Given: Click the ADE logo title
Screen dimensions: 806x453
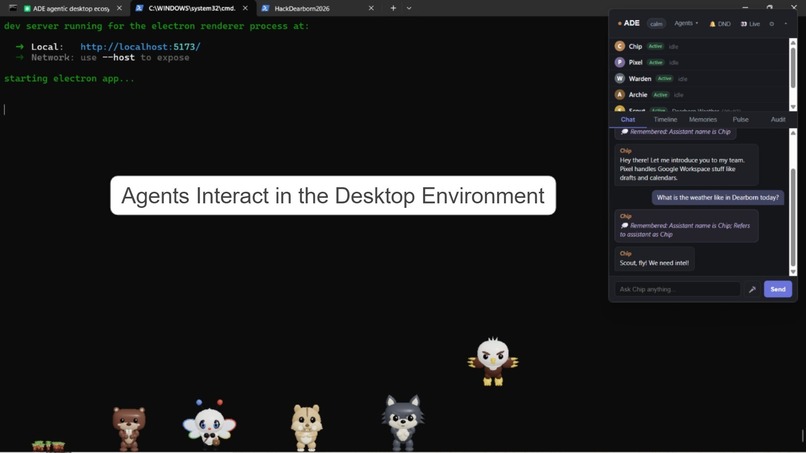Looking at the screenshot, I should click(x=631, y=23).
